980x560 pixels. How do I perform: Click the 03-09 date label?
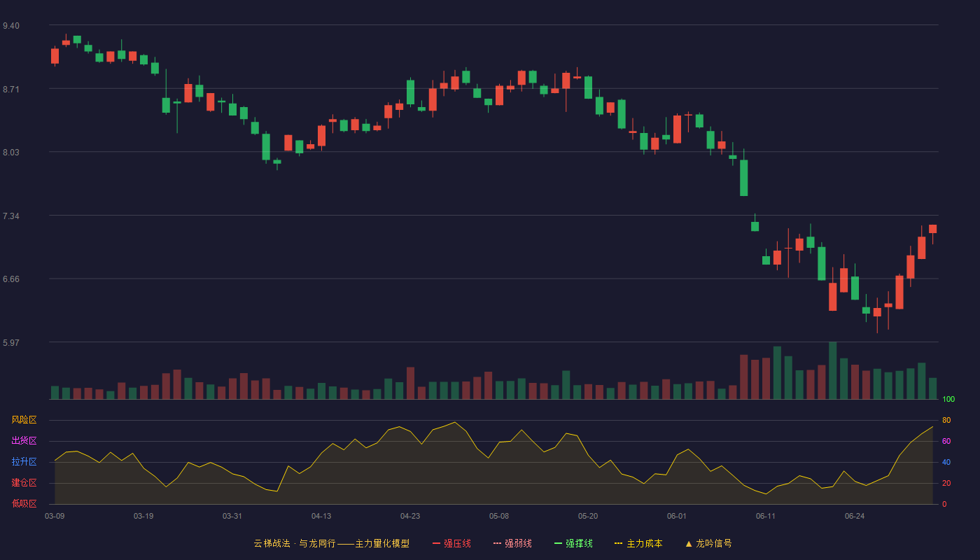[x=55, y=516]
